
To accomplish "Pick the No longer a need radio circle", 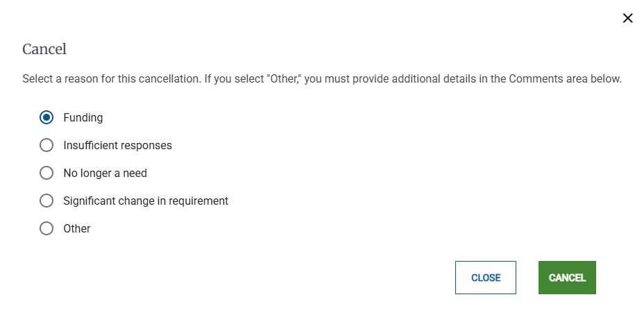I will 46,173.
